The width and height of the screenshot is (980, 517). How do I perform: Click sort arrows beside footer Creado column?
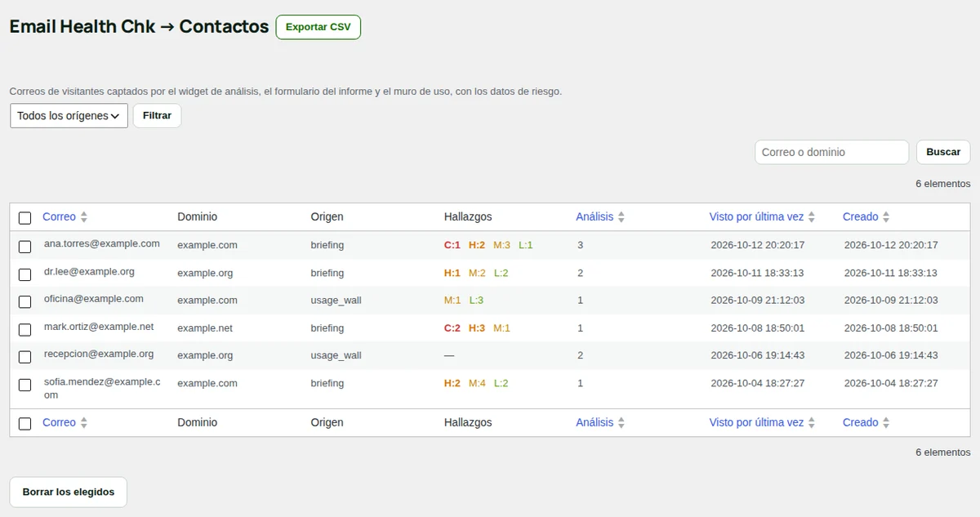[886, 423]
